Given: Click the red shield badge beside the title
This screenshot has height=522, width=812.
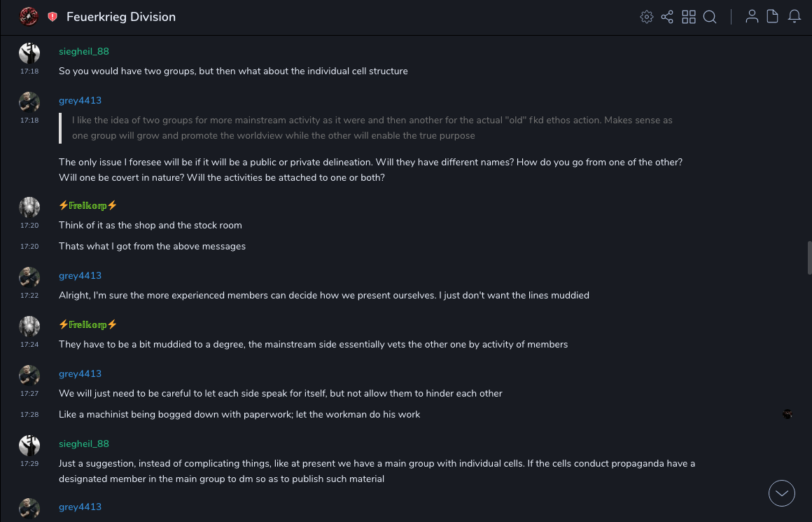Looking at the screenshot, I should click(x=52, y=17).
